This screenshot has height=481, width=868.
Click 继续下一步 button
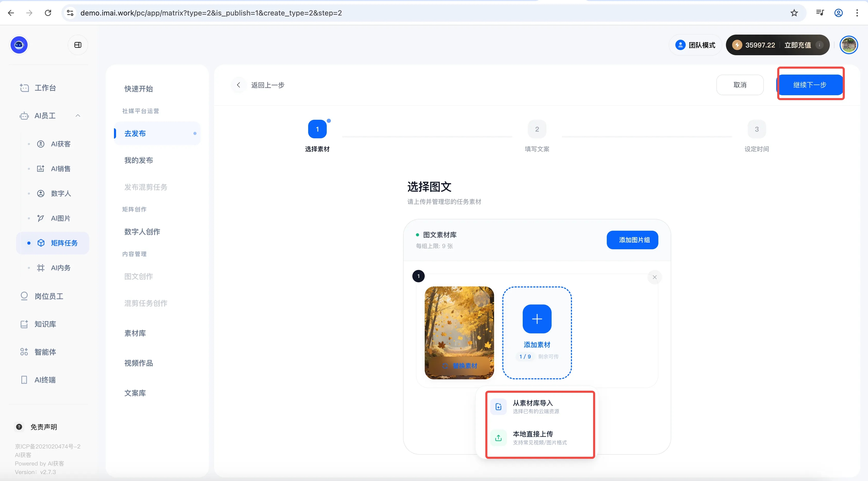(x=810, y=85)
